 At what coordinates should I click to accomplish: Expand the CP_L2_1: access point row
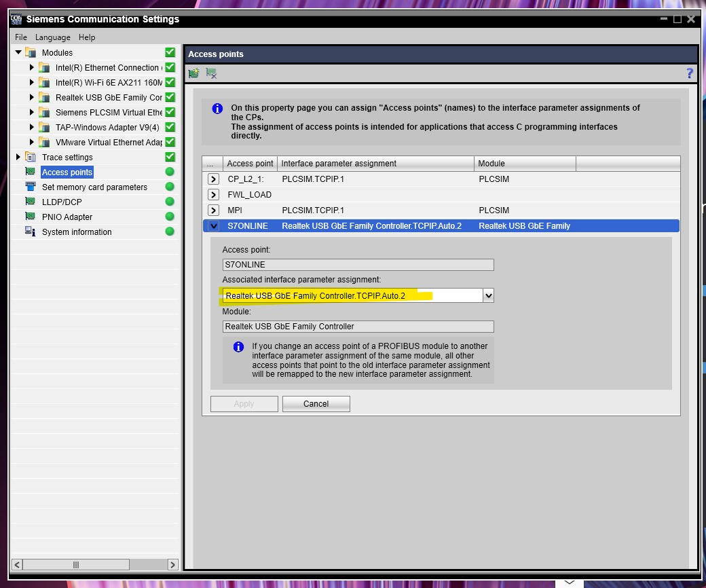213,179
